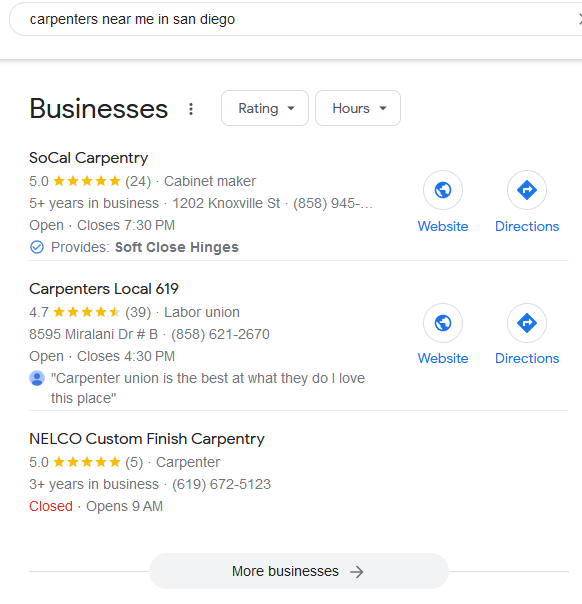Open the Carpenters Local 619 listing
Screen dimensions: 582x604
pos(104,289)
